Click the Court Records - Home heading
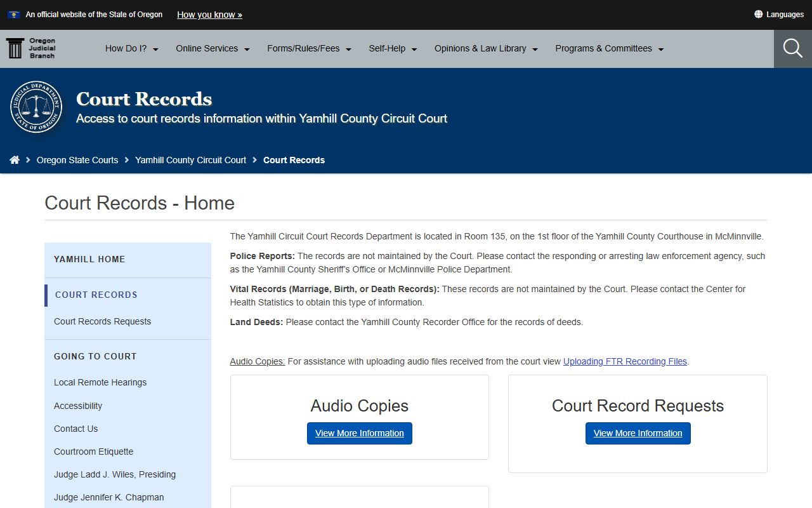 140,203
